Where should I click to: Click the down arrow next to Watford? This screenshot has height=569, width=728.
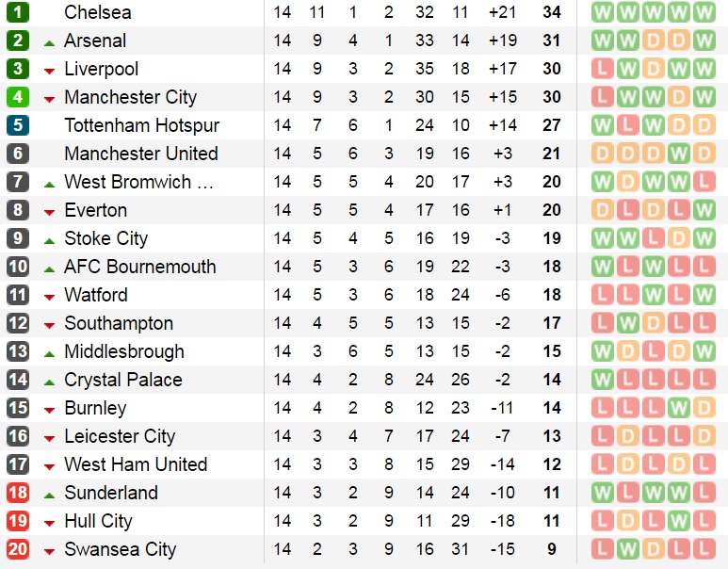click(x=50, y=297)
